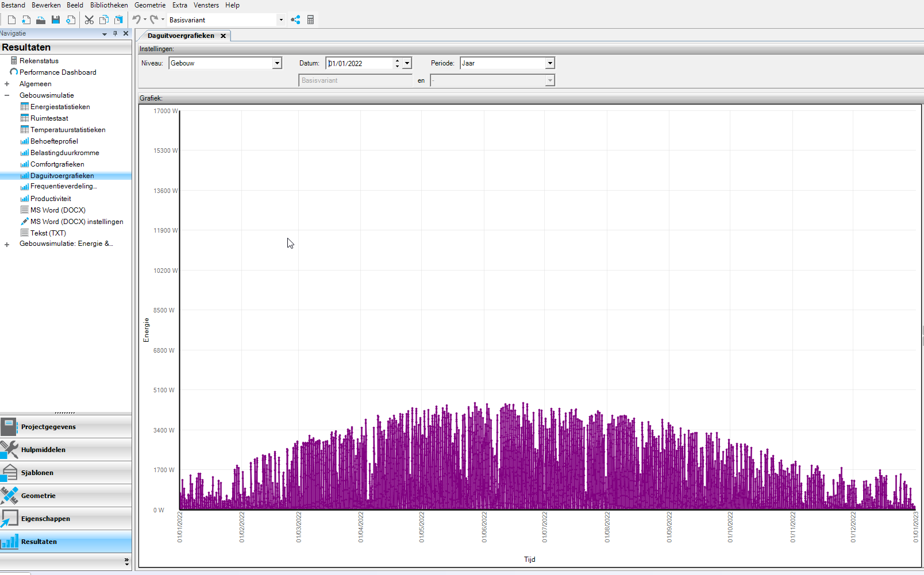Screen dimensions: 924x575
Task: Select Comfortgrafieken in the results tree
Action: [x=57, y=164]
